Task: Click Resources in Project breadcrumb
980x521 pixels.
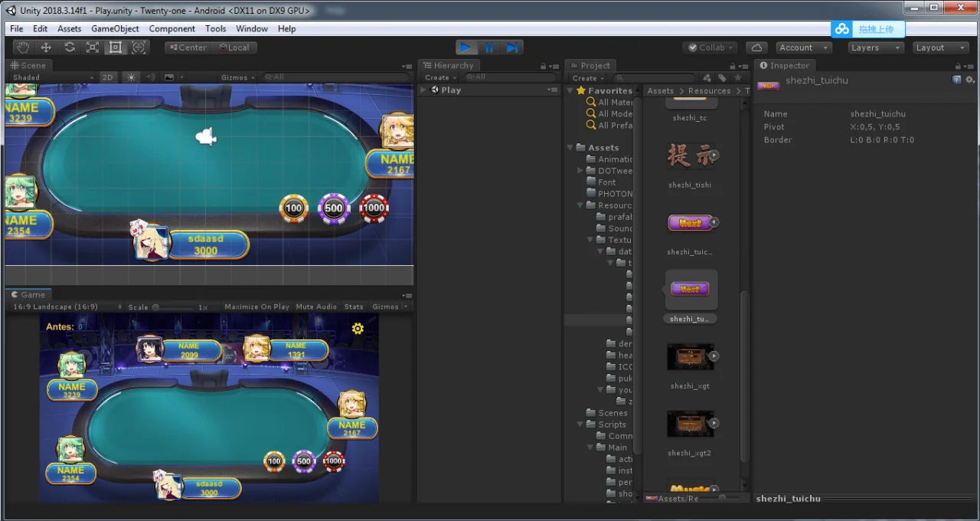Action: tap(710, 91)
